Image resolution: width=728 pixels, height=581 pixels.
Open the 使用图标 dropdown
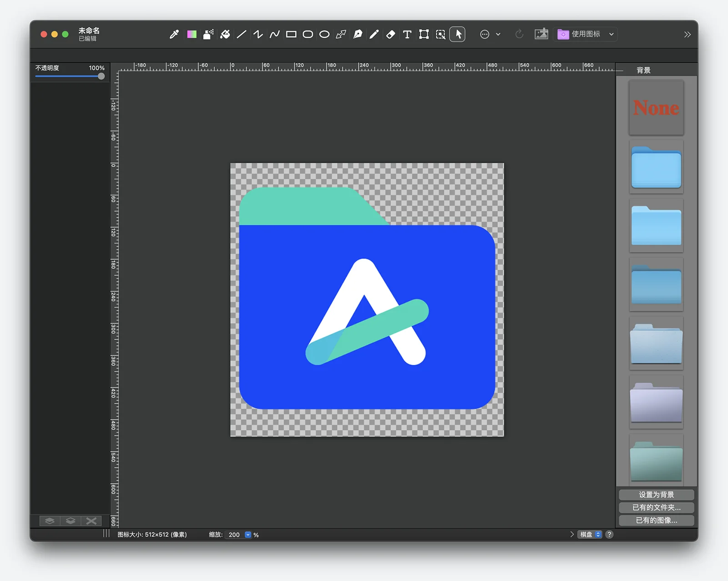point(586,34)
